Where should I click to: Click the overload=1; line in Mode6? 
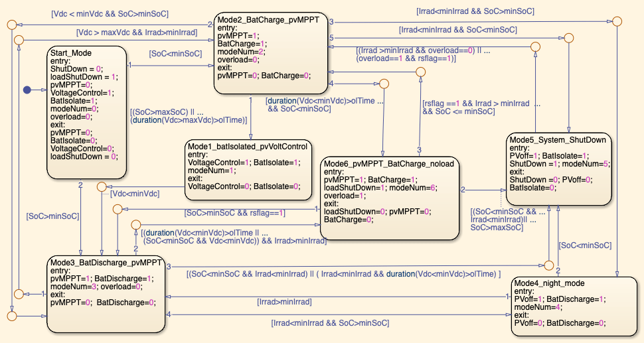click(x=344, y=196)
